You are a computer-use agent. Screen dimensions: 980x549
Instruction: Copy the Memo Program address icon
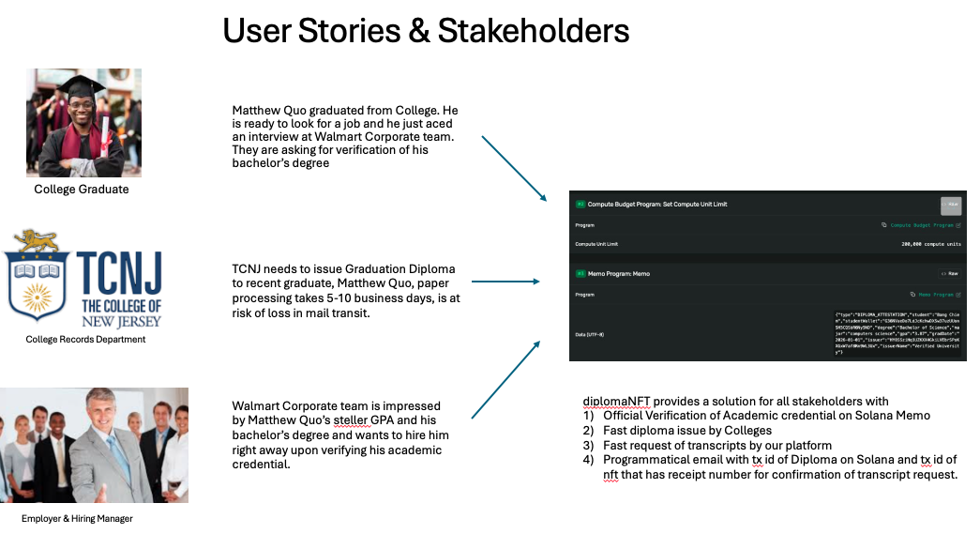click(912, 295)
